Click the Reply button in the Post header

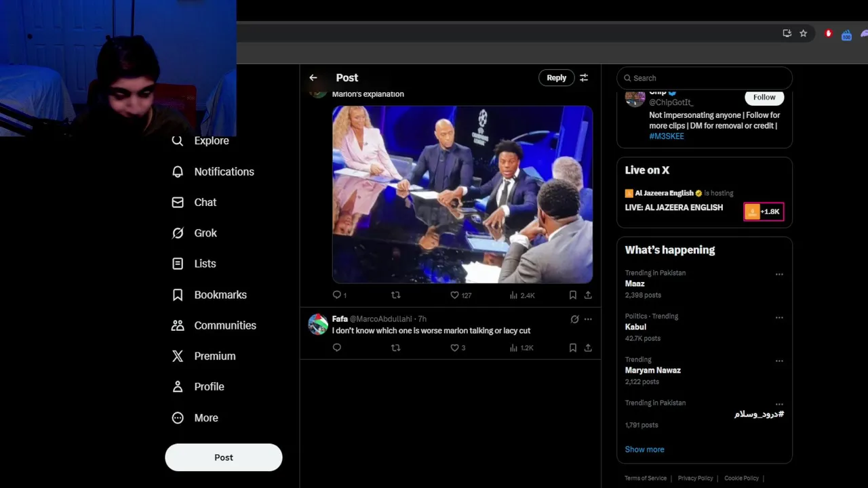(x=556, y=78)
